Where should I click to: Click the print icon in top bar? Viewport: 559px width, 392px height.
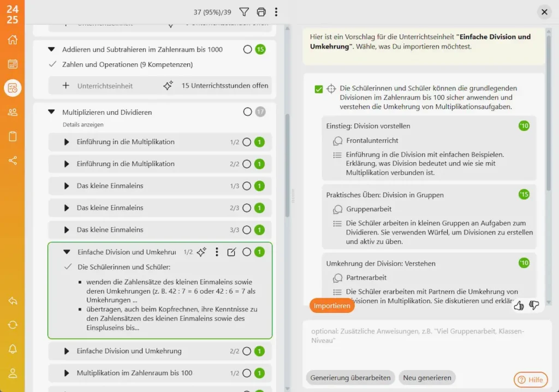coord(261,12)
